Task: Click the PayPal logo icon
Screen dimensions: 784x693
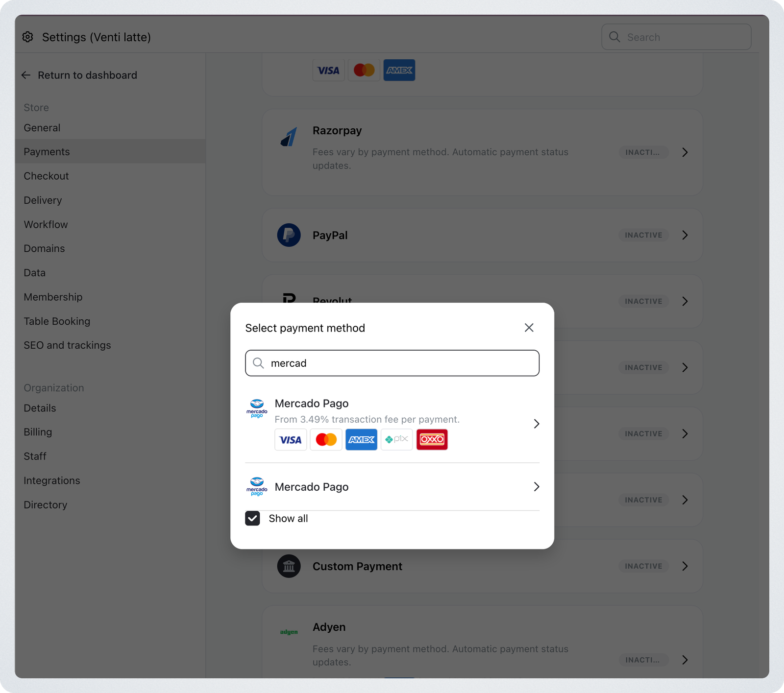Action: click(289, 235)
